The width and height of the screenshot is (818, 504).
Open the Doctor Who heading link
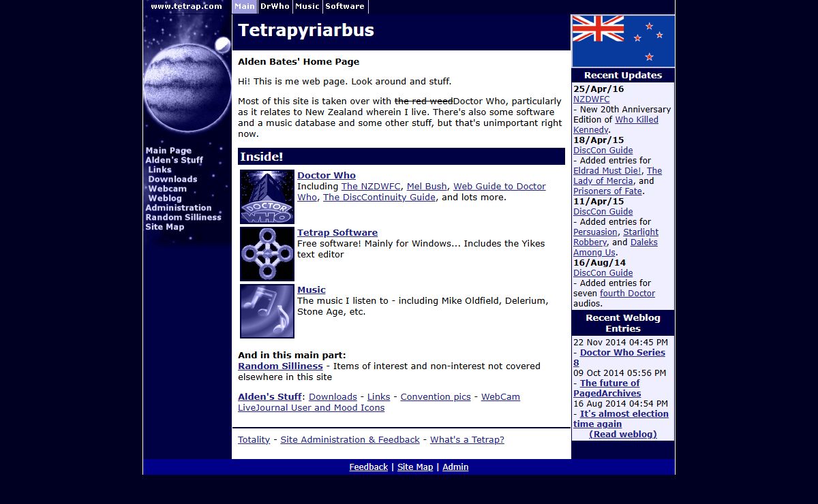point(327,175)
